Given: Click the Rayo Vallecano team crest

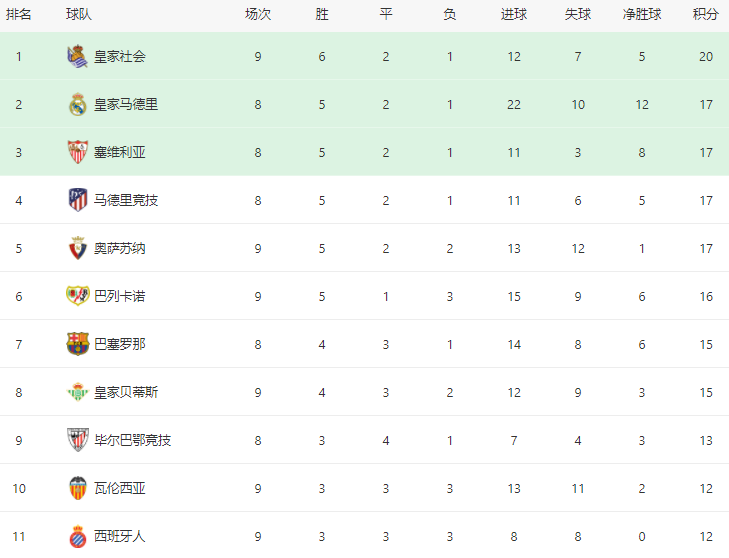Looking at the screenshot, I should 78,296.
